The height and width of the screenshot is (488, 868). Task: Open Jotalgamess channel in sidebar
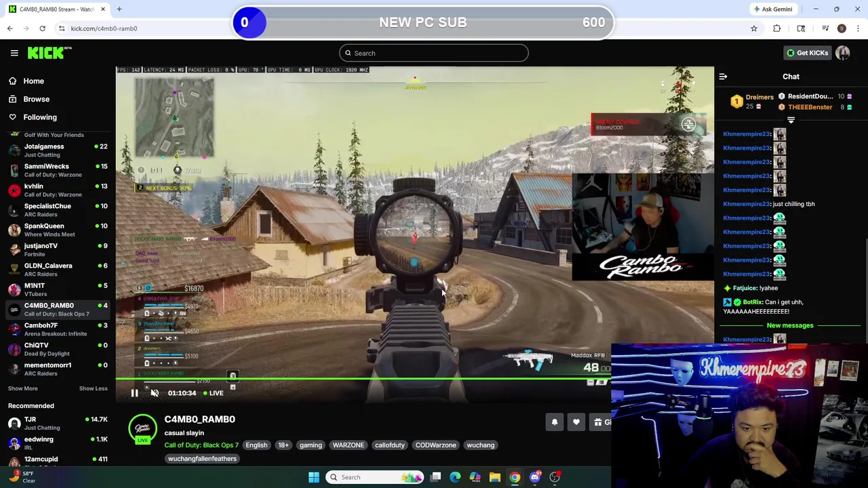pos(58,150)
